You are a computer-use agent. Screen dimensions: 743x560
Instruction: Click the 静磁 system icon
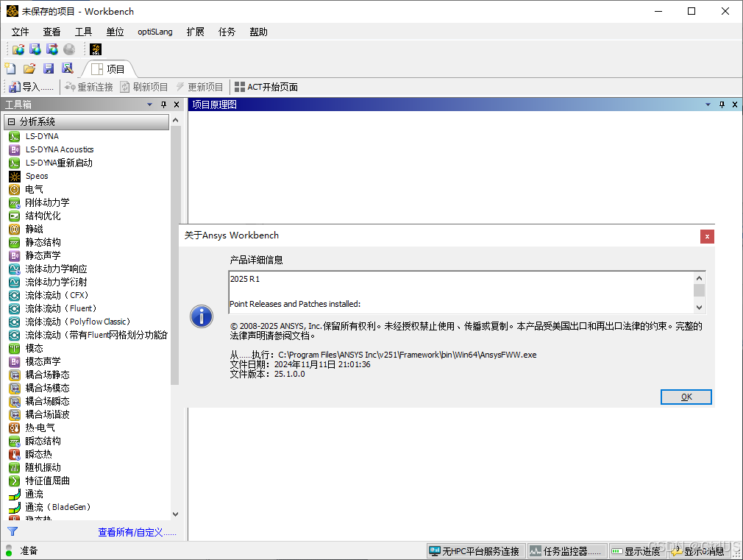pyautogui.click(x=15, y=230)
